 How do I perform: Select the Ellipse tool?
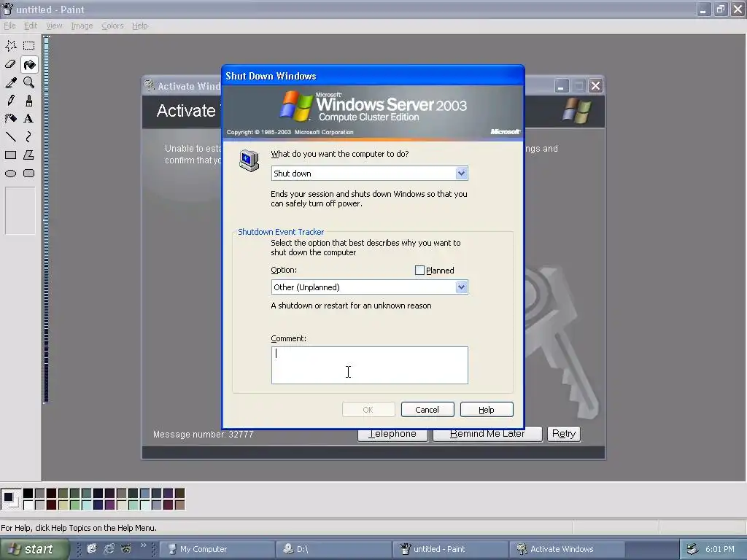point(10,174)
